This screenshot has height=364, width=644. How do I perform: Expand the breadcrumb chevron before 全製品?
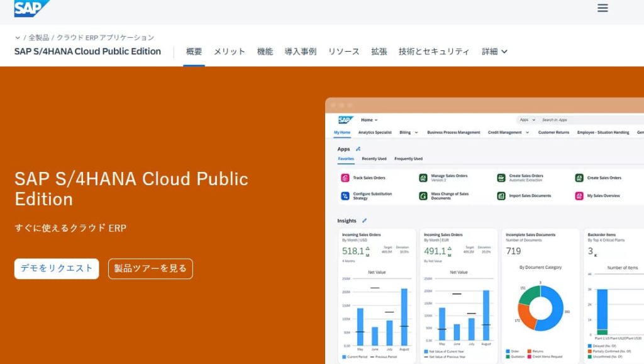pos(17,37)
